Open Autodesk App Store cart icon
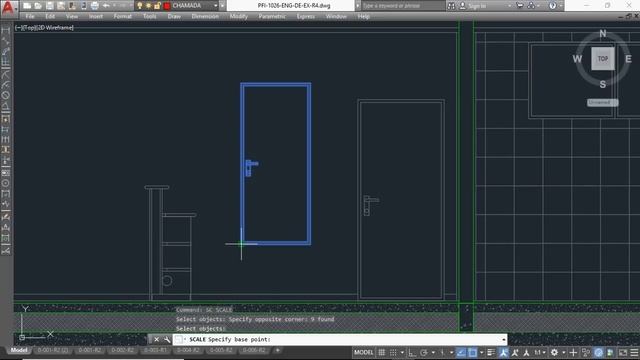The height and width of the screenshot is (360, 640). pos(520,6)
